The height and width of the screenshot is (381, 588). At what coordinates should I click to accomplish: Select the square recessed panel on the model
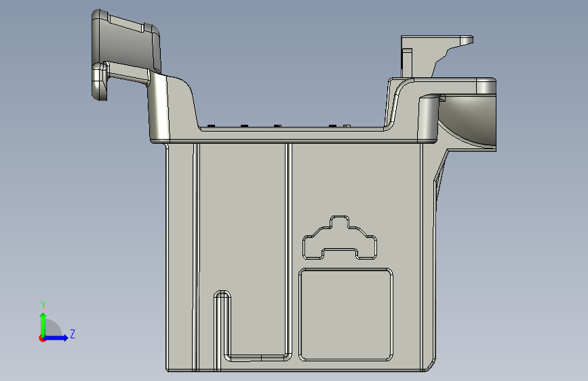[346, 315]
